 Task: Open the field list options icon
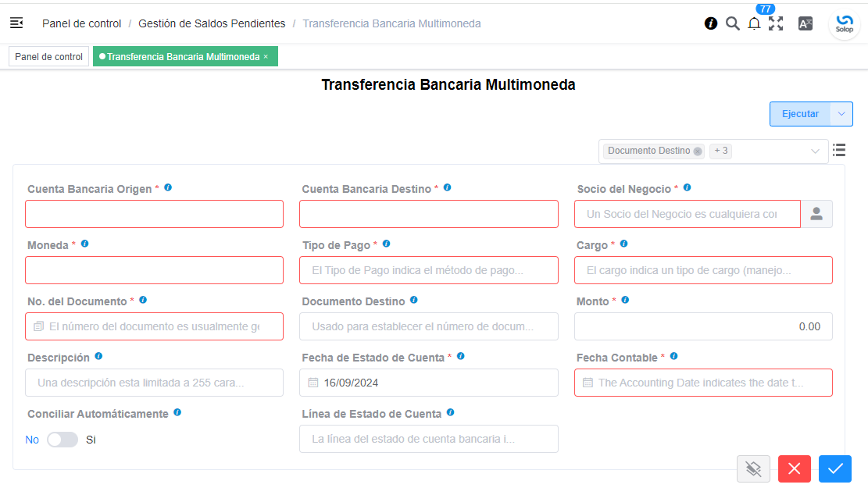tap(839, 150)
